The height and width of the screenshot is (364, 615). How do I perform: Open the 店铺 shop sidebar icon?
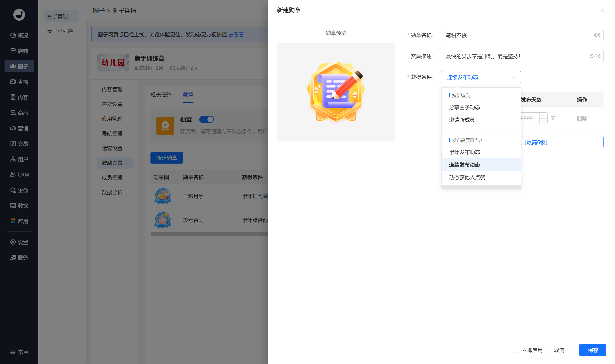click(x=13, y=51)
